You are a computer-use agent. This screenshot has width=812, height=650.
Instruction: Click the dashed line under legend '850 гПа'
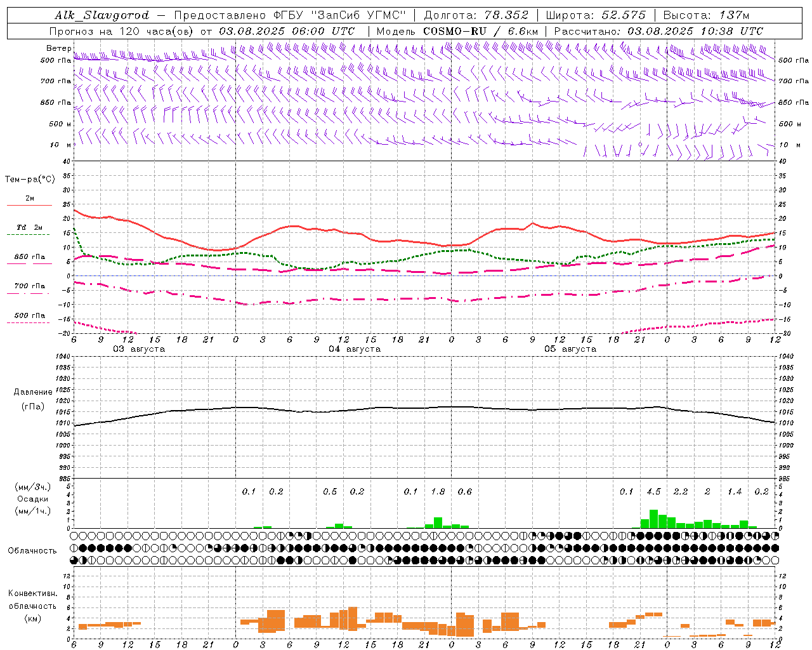pyautogui.click(x=29, y=264)
